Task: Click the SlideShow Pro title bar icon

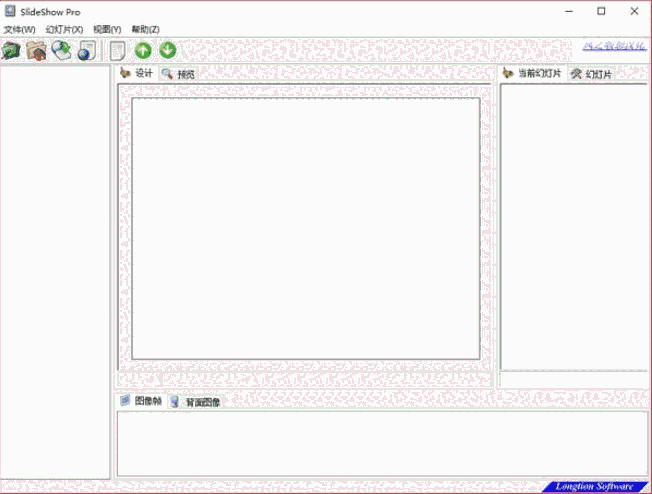Action: tap(10, 11)
